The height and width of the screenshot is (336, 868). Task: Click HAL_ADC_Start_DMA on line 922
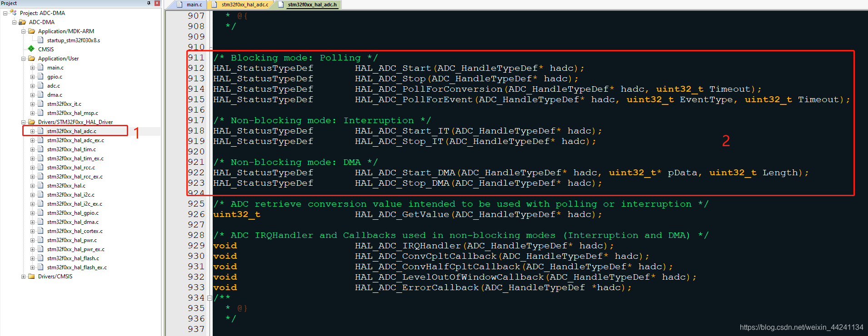(405, 173)
